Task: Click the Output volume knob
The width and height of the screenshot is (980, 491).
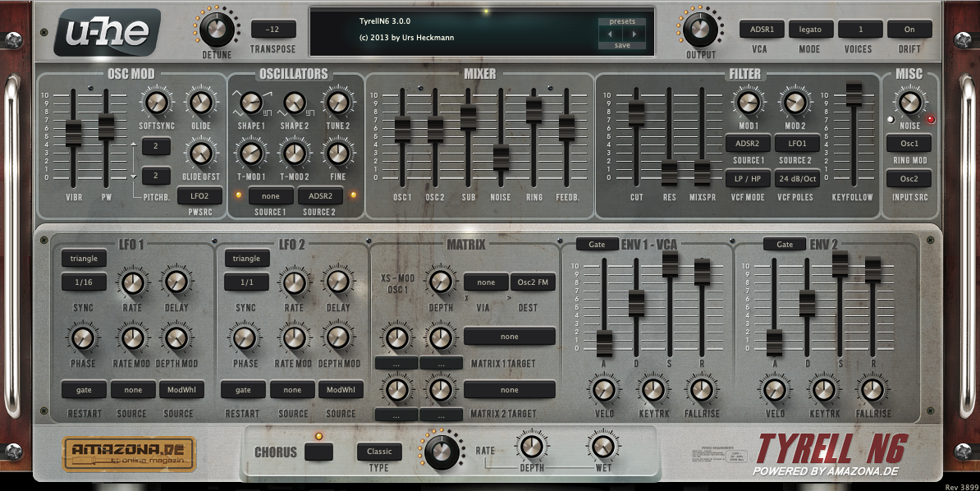Action: click(700, 29)
